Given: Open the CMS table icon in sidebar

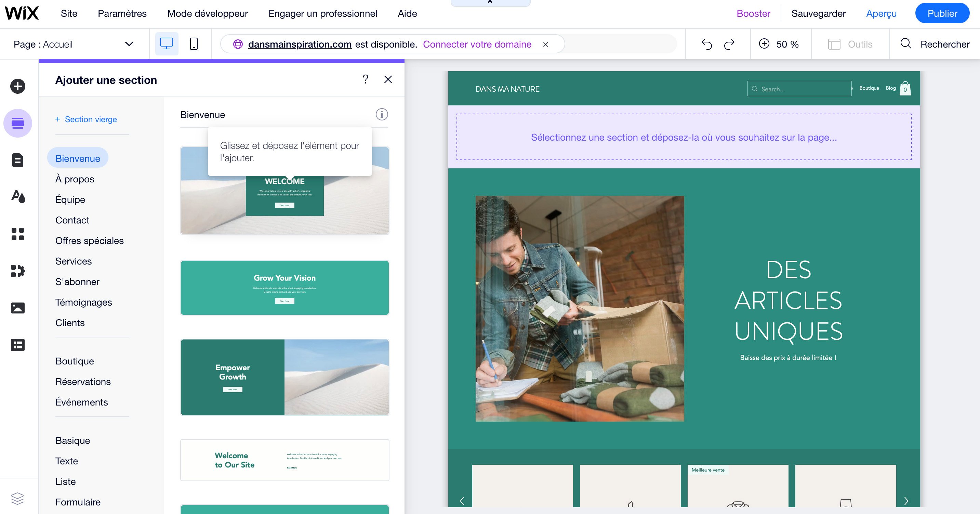Looking at the screenshot, I should click(17, 345).
